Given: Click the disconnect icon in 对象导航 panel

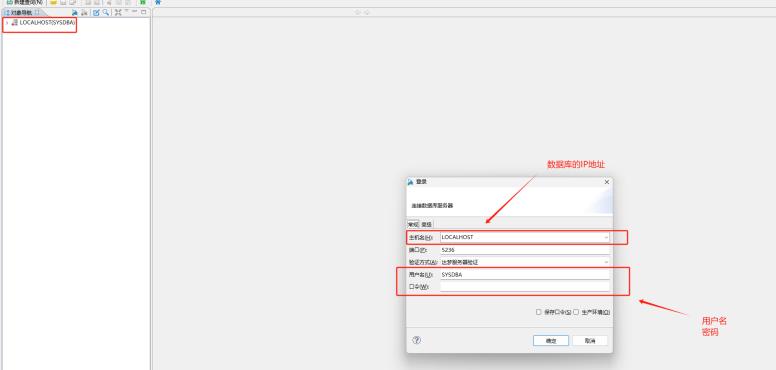Looking at the screenshot, I should pos(84,13).
